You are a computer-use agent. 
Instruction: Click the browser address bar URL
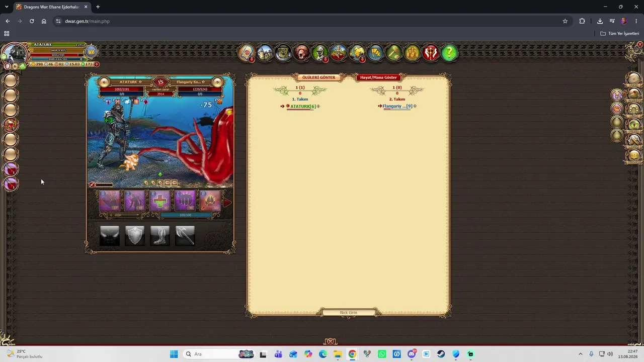pos(87,21)
